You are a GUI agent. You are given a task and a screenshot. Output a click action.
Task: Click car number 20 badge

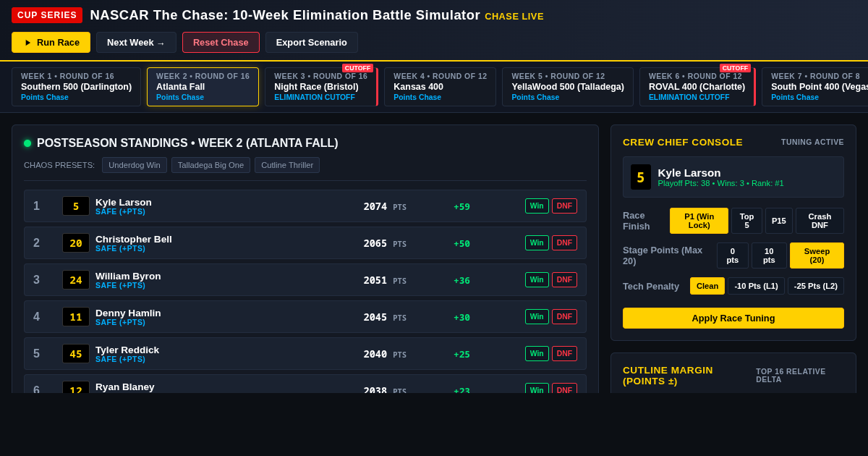point(76,243)
